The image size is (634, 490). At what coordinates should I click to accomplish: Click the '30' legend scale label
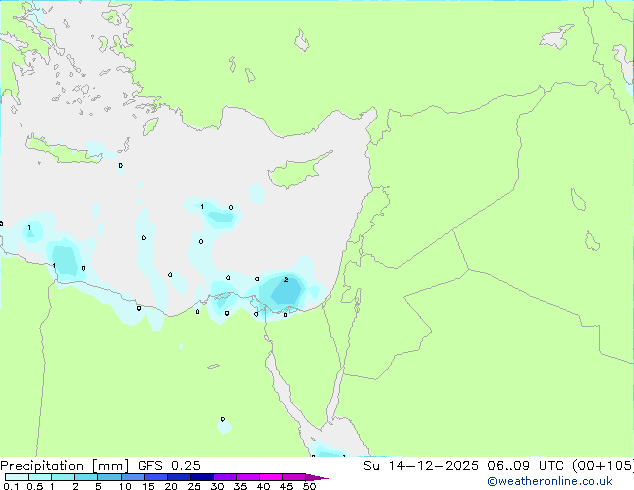pyautogui.click(x=217, y=486)
